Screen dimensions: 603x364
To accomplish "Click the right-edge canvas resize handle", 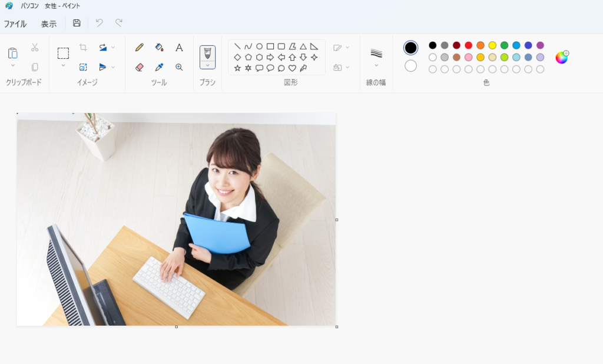I will tap(337, 220).
